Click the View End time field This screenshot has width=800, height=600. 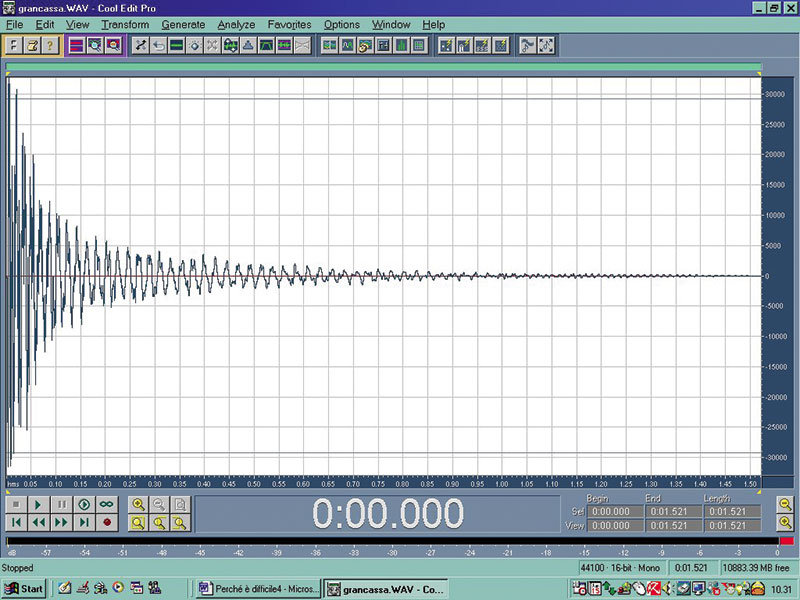pyautogui.click(x=673, y=526)
